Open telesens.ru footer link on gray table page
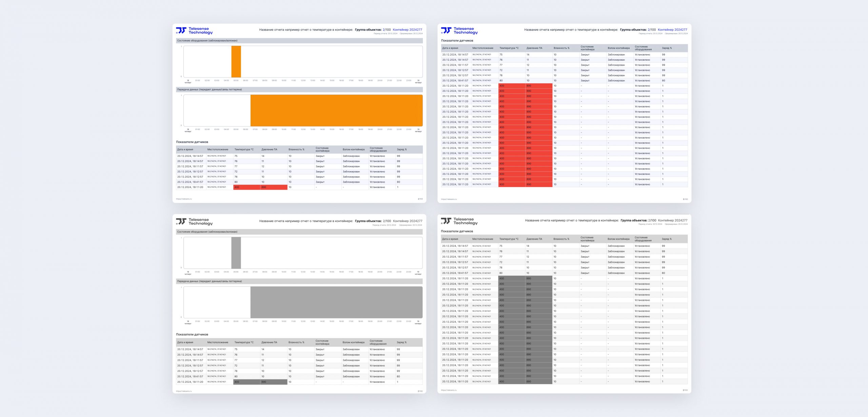Screen dimensions: 868x417 click(449, 390)
